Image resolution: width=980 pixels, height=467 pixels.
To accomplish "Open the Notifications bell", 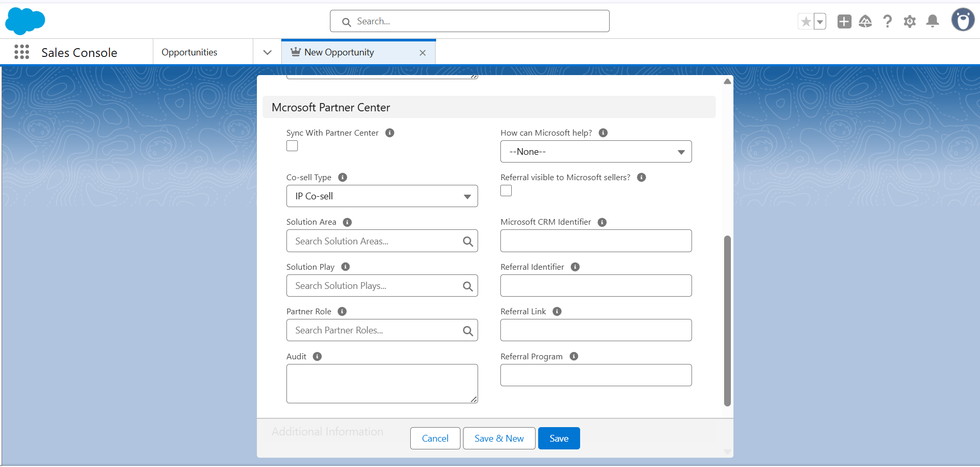I will click(x=932, y=21).
